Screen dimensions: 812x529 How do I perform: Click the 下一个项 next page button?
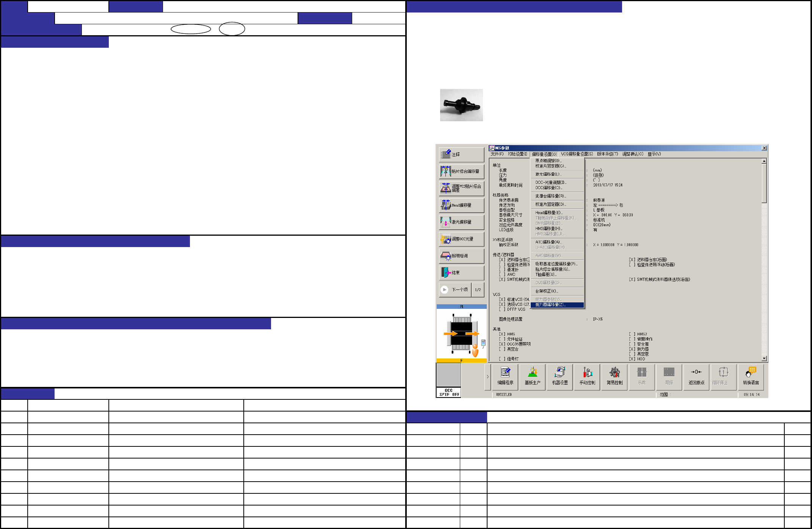(x=455, y=290)
